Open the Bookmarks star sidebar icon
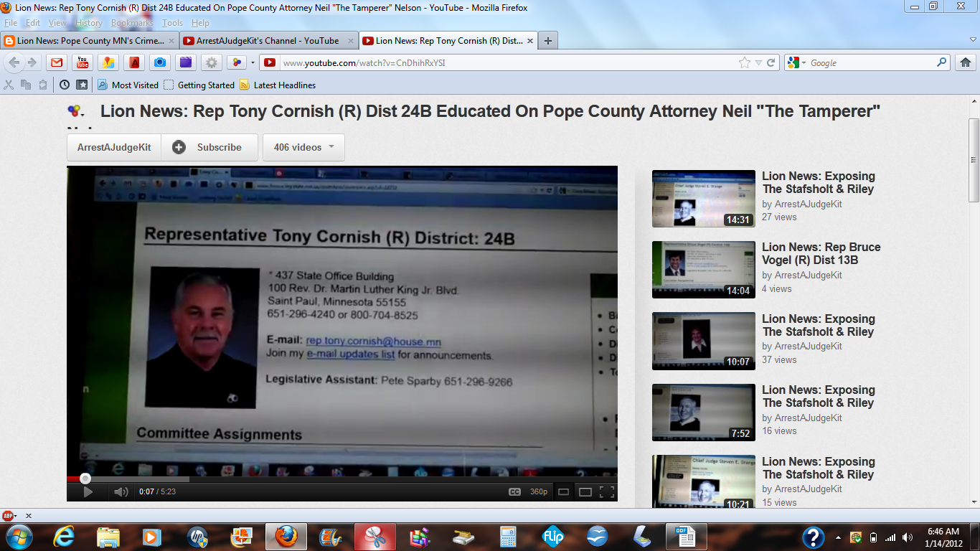 coord(82,85)
